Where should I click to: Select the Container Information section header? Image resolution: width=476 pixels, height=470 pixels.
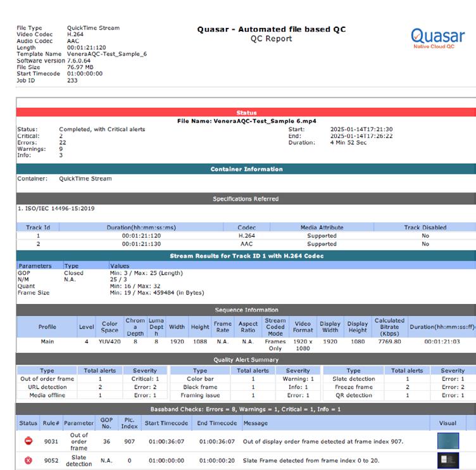tap(246, 169)
